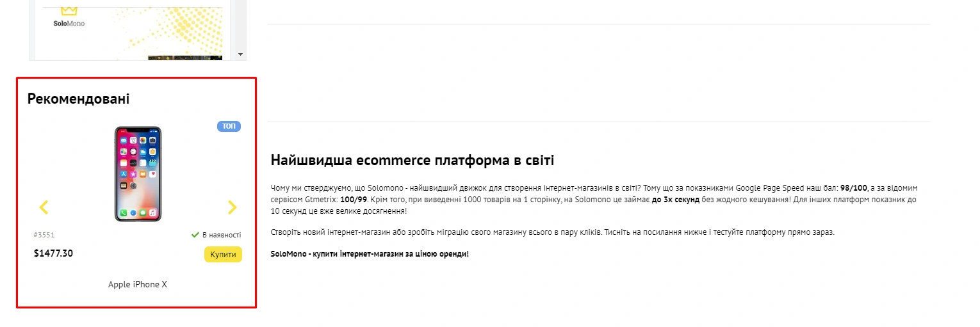The width and height of the screenshot is (980, 327).
Task: Show previous recommended product with left arrow
Action: (44, 207)
